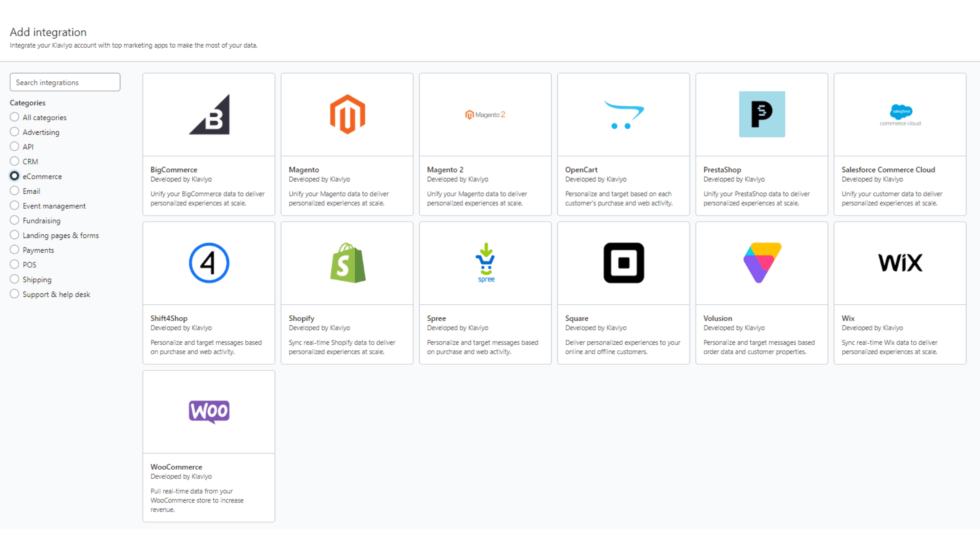Screen dimensions: 980x551
Task: Select the Email category radio
Action: (x=14, y=191)
